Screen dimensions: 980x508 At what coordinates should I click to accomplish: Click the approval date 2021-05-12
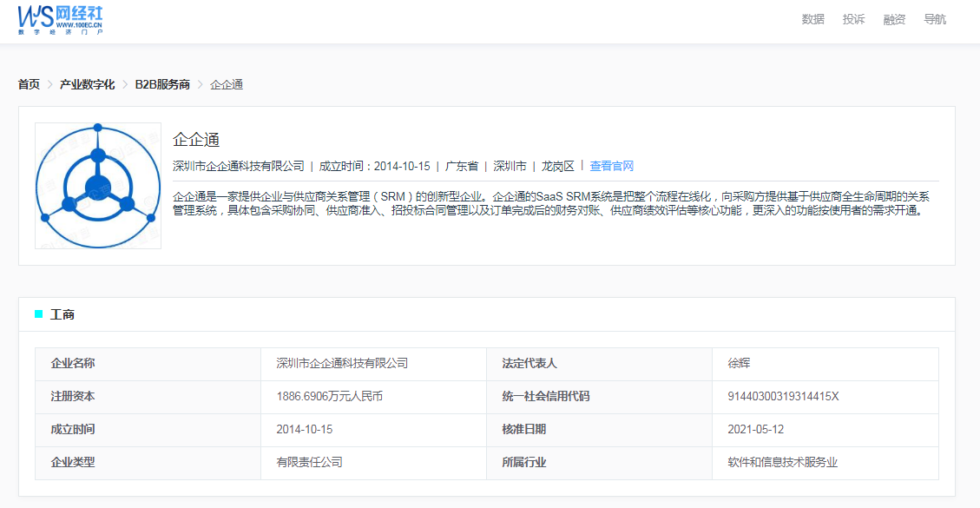coord(756,430)
